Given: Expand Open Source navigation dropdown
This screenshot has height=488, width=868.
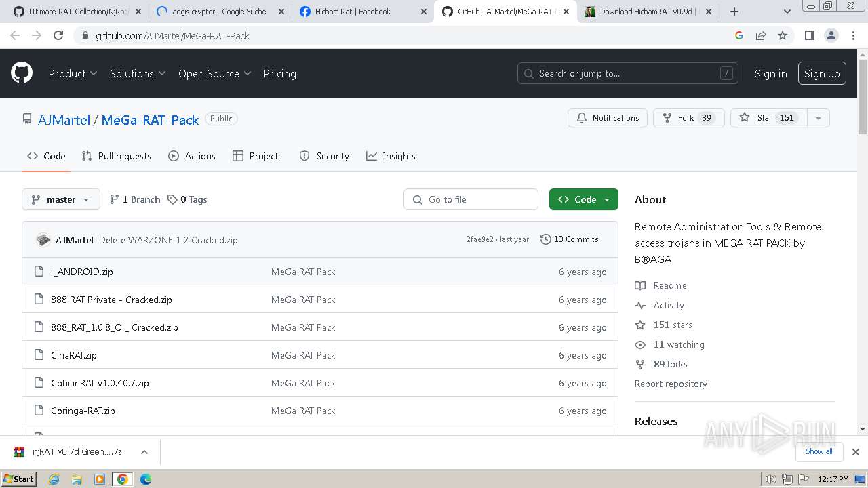Looking at the screenshot, I should tap(214, 73).
